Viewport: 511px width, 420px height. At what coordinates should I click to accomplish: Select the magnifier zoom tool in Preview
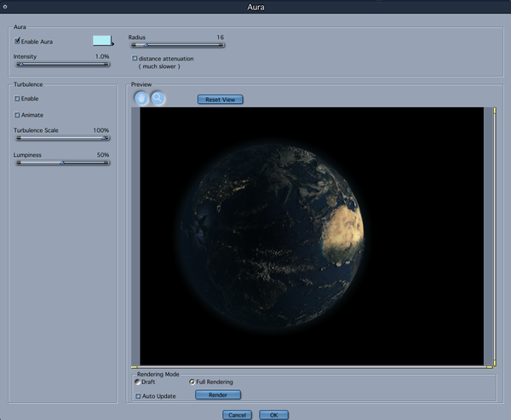[158, 99]
